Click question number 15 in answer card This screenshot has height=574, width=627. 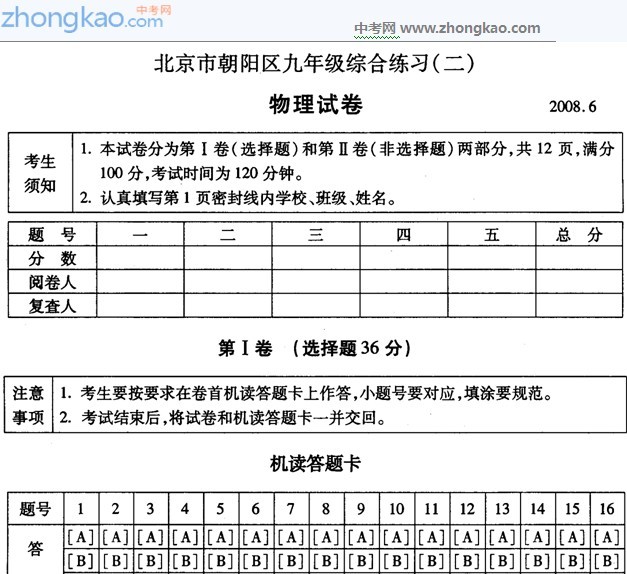click(x=572, y=509)
